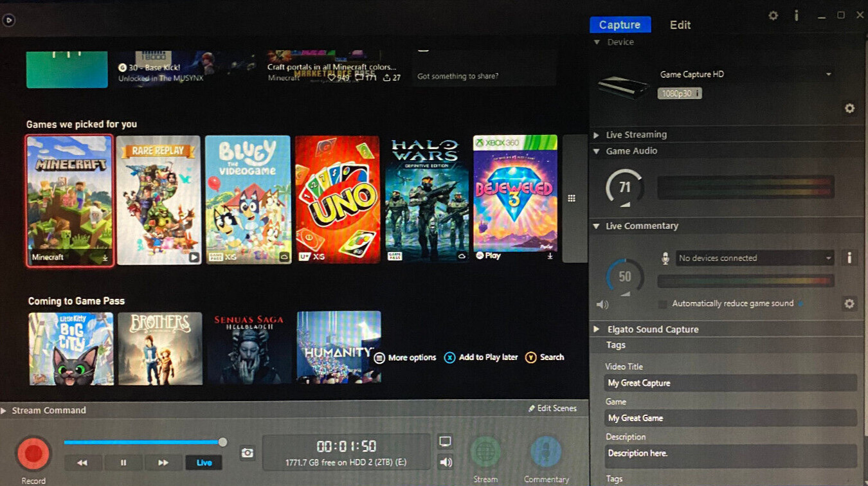The height and width of the screenshot is (486, 868).
Task: Open the grid icon beside the game row
Action: point(572,199)
